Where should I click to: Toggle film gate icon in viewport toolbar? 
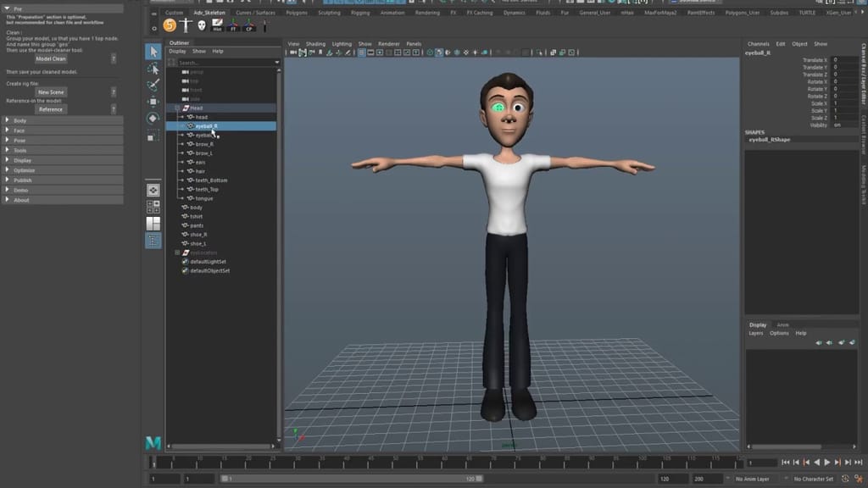tap(370, 53)
